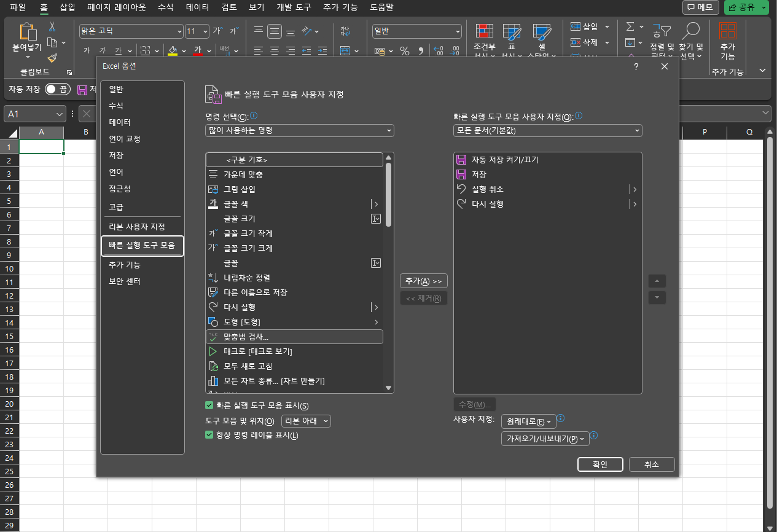Screen dimensions: 777x532
Task: Select 모두 새로 고침 command
Action: [294, 366]
